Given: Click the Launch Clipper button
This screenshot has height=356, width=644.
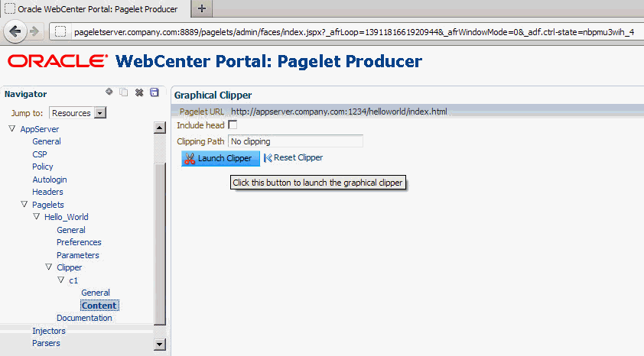Looking at the screenshot, I should pos(216,158).
